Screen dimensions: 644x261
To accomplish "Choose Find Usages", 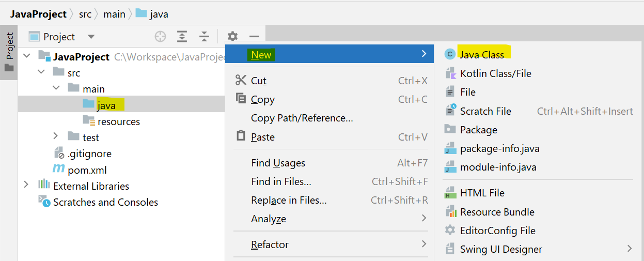I will point(331,163).
